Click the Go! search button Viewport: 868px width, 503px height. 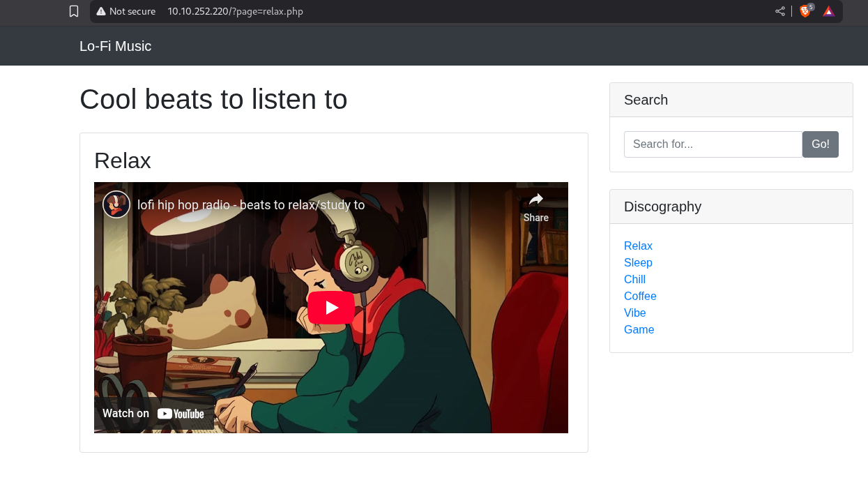tap(821, 144)
